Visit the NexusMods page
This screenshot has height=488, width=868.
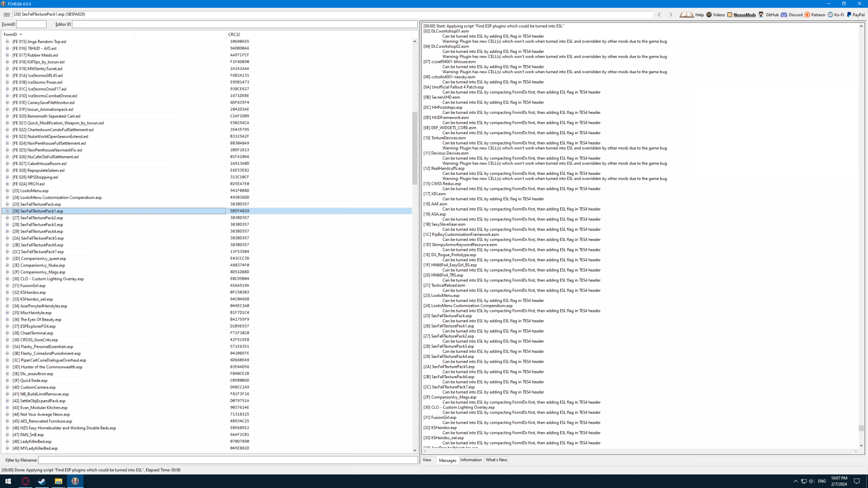[x=741, y=14]
